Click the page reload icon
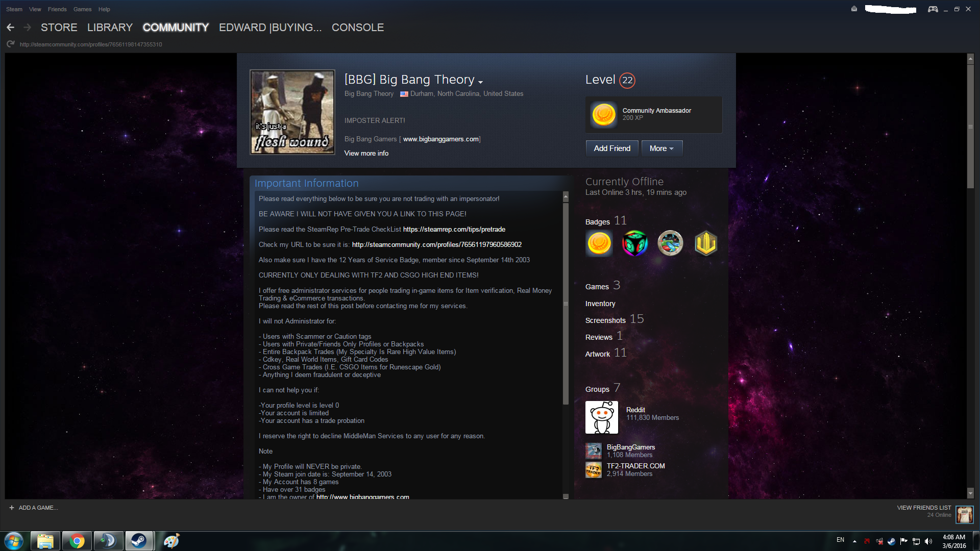This screenshot has width=980, height=551. pos(10,44)
